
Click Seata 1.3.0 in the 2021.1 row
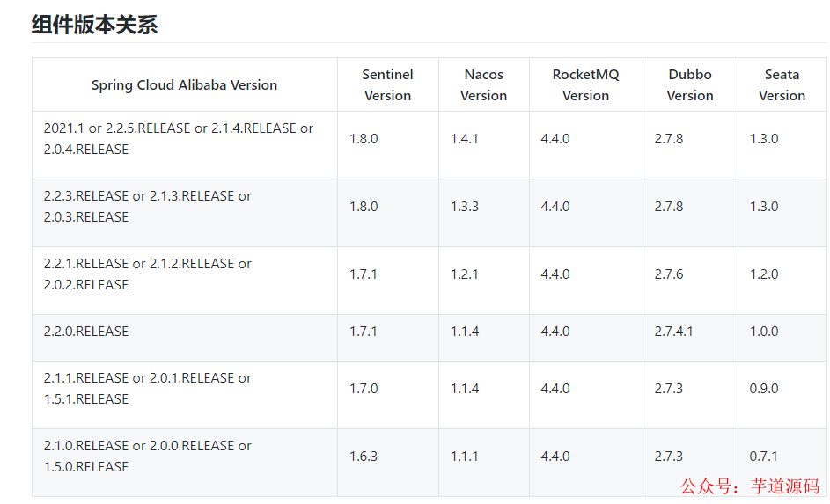(764, 139)
